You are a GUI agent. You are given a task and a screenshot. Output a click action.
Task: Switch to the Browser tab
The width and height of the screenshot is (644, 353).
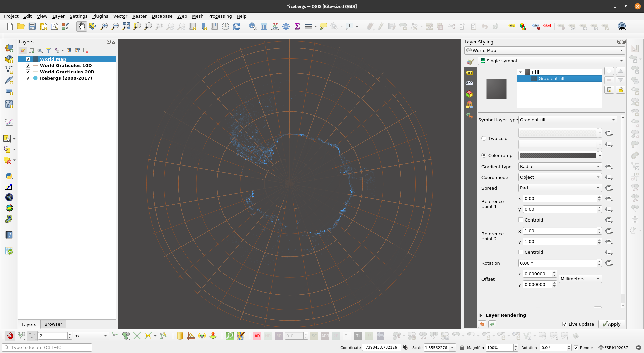(x=53, y=324)
